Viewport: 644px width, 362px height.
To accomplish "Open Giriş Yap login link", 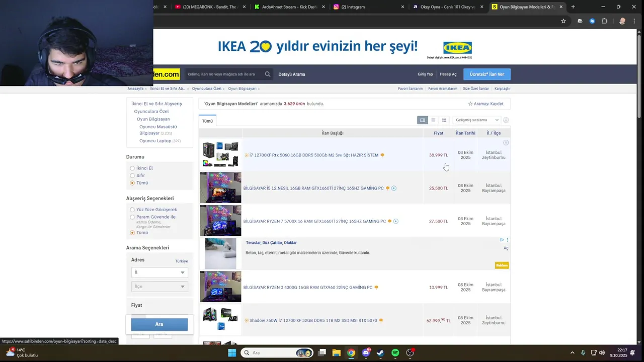I will (425, 74).
